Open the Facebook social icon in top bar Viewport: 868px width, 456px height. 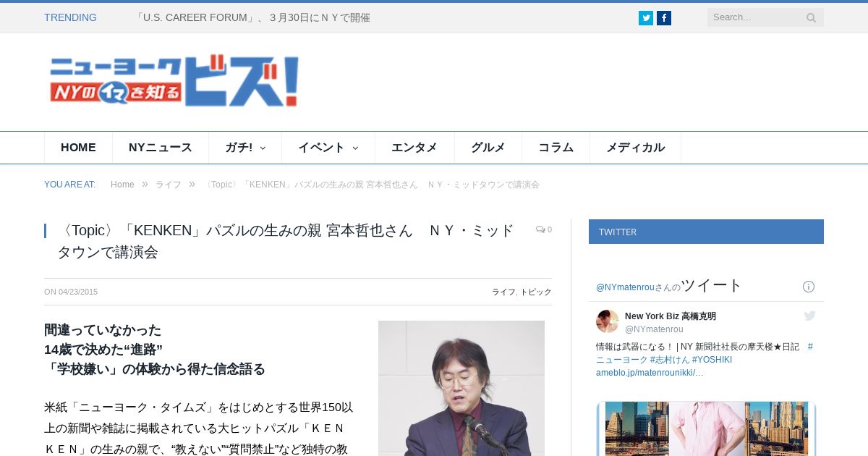point(664,18)
